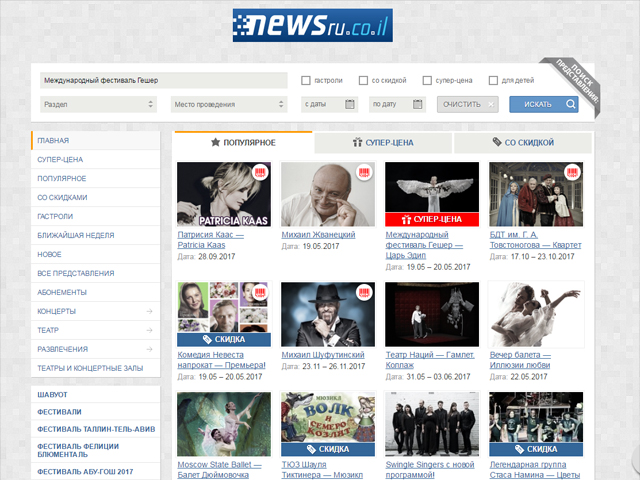Viewport: 640px width, 480px height.
Task: Open the 'Место проведения' dropdown
Action: click(x=229, y=104)
